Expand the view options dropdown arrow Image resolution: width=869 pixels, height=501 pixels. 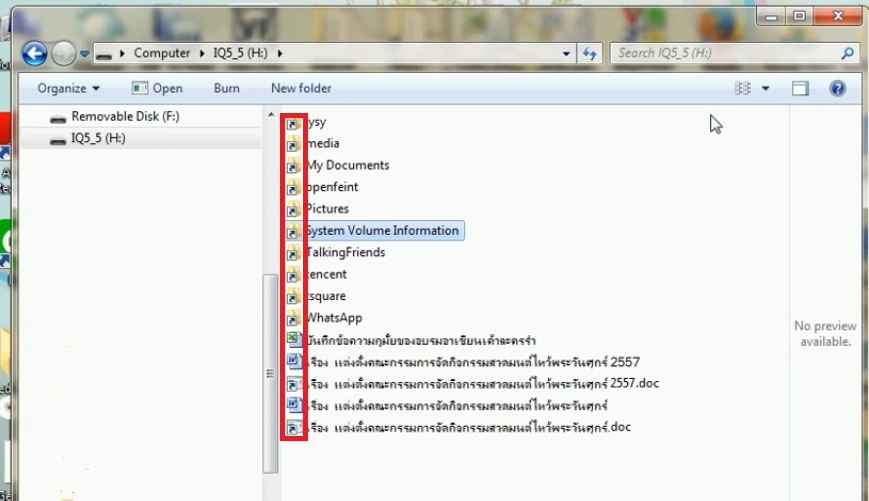point(766,89)
